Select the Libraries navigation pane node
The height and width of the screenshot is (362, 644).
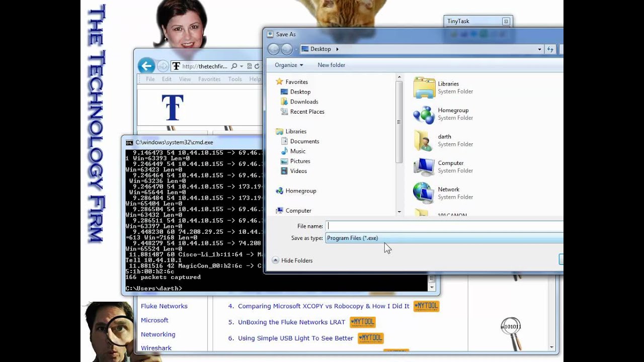296,131
